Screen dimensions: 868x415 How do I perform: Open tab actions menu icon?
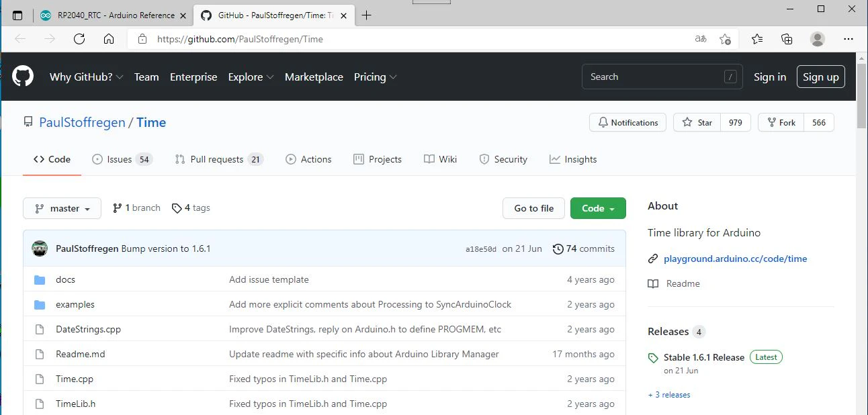coord(17,15)
